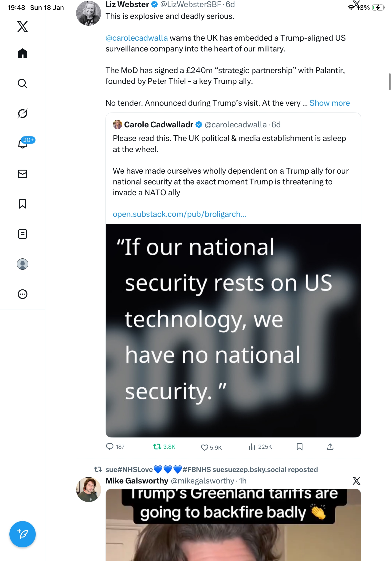Open the Grok assistant icon

23,113
